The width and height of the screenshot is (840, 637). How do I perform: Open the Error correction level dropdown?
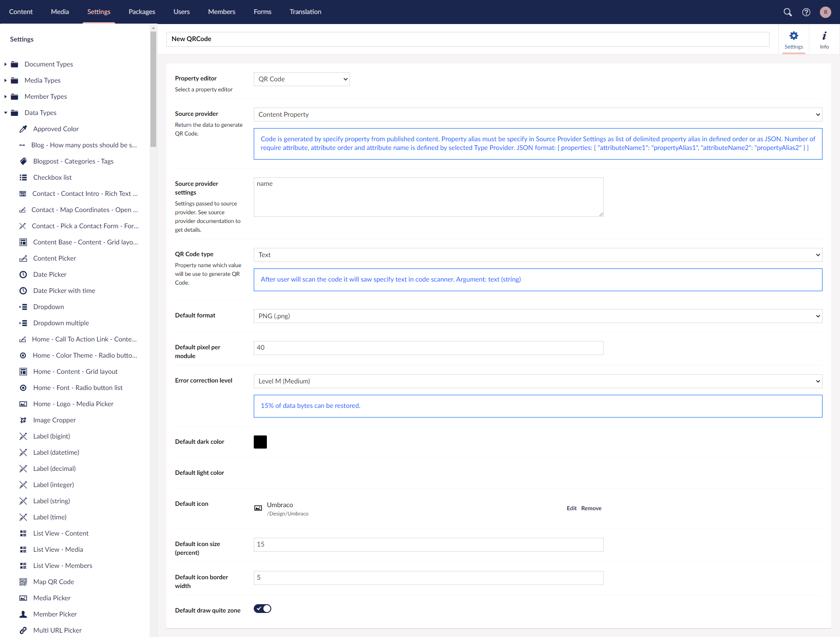coord(538,381)
